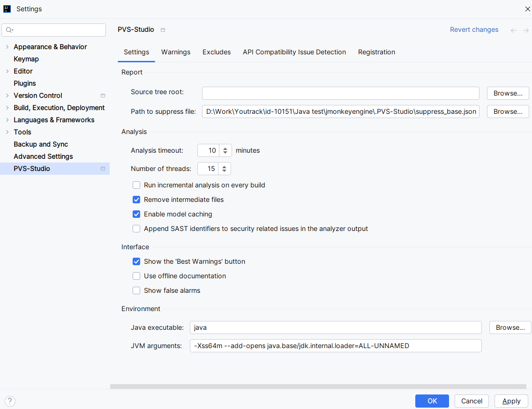The height and width of the screenshot is (409, 532).
Task: Click project-level icon beside PVS-Studio heading
Action: pyautogui.click(x=163, y=30)
